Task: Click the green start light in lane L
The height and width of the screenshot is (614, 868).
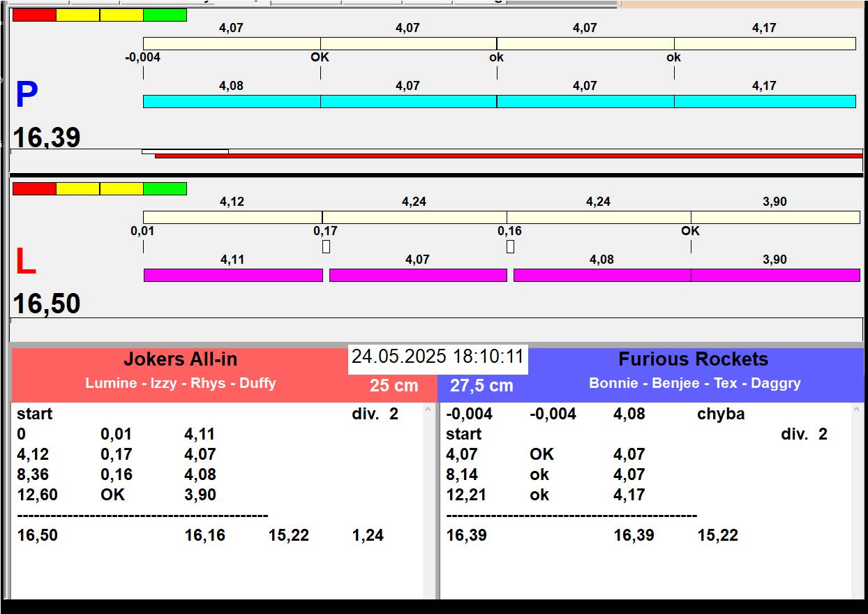Action: pyautogui.click(x=165, y=189)
